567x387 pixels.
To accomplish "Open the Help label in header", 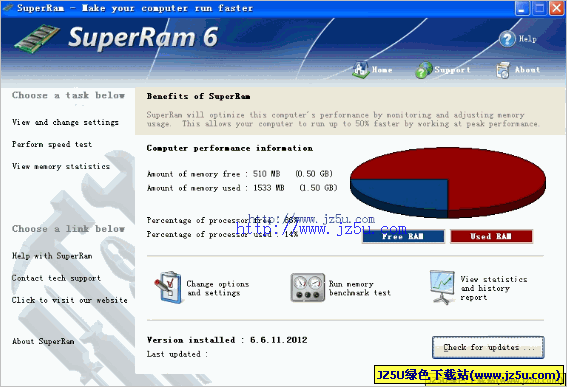I will point(528,39).
